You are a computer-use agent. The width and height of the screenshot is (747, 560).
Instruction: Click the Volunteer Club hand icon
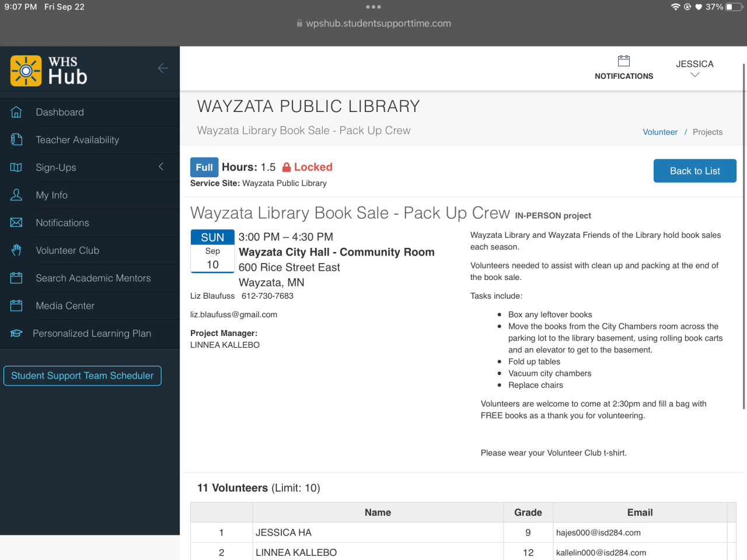tap(16, 250)
